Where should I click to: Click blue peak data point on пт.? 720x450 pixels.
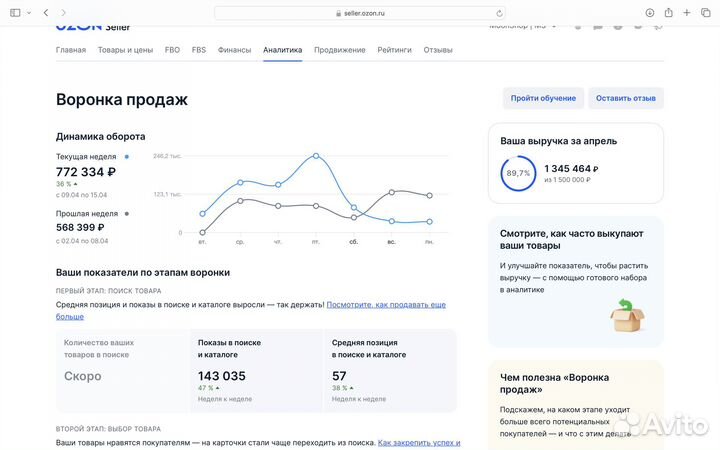tap(315, 156)
